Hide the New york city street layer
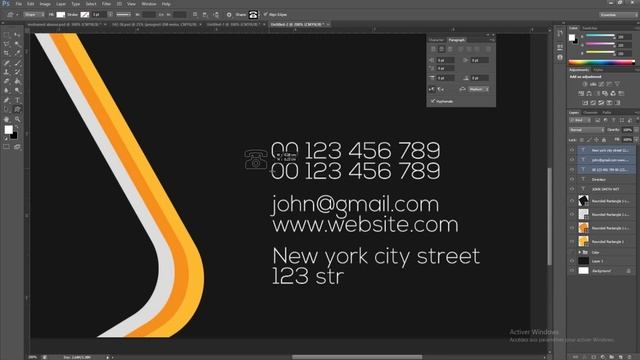 [x=572, y=150]
